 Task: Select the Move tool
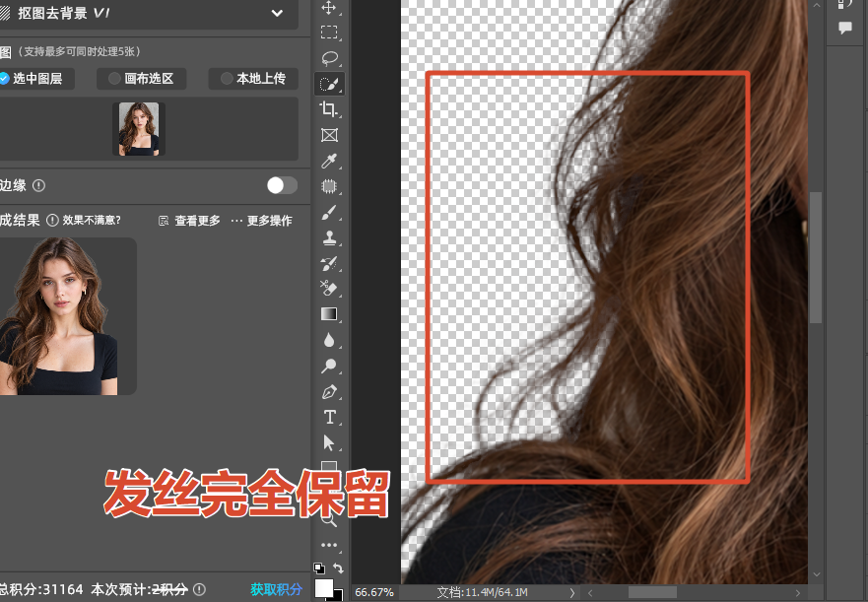329,8
